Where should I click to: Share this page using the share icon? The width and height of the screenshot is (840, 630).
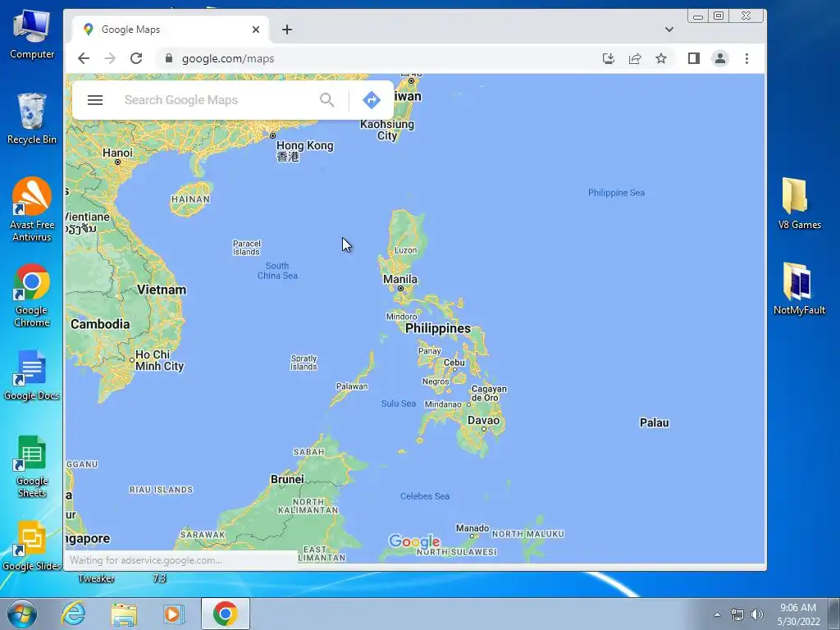point(635,58)
